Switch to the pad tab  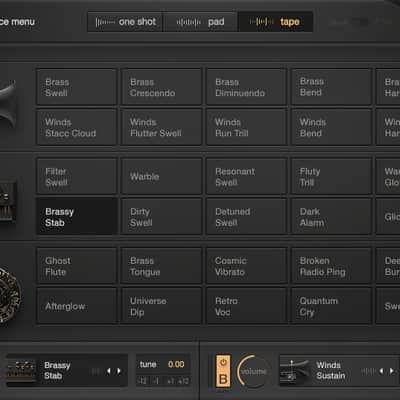[200, 22]
